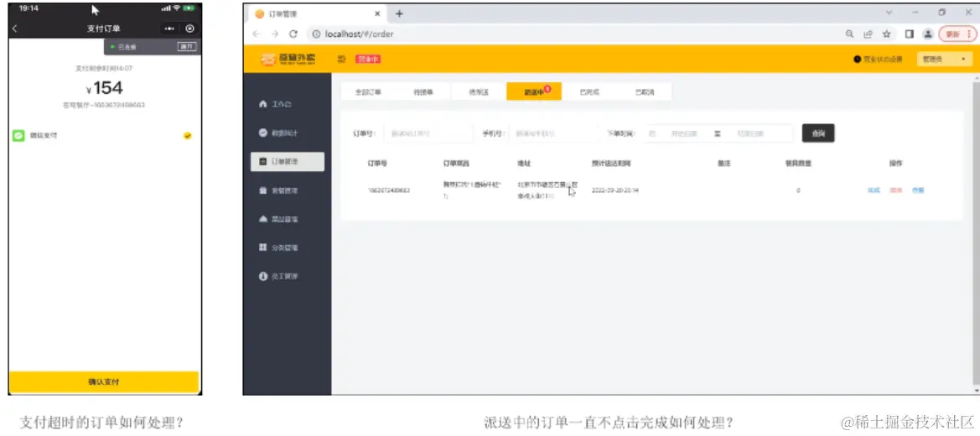
Task: Reload the order page in browser
Action: click(293, 34)
